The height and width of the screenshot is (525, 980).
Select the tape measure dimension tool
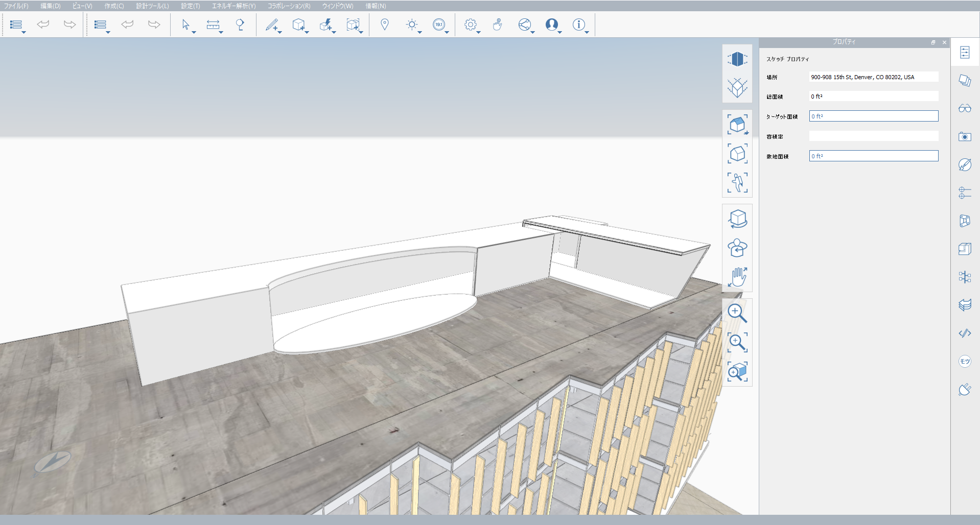point(214,25)
